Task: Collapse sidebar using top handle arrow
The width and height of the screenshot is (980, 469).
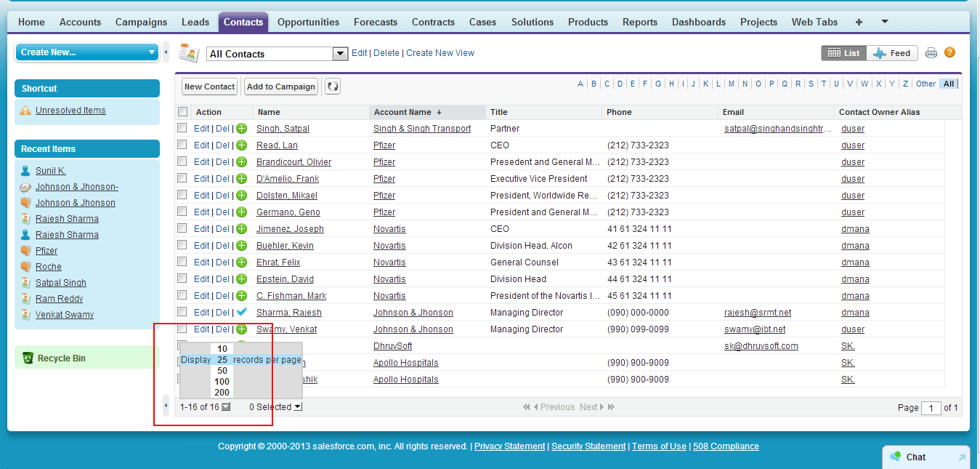Action: point(166,52)
